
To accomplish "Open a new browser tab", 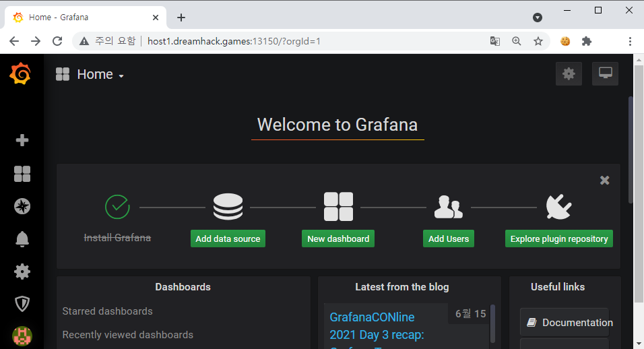I will pos(181,18).
